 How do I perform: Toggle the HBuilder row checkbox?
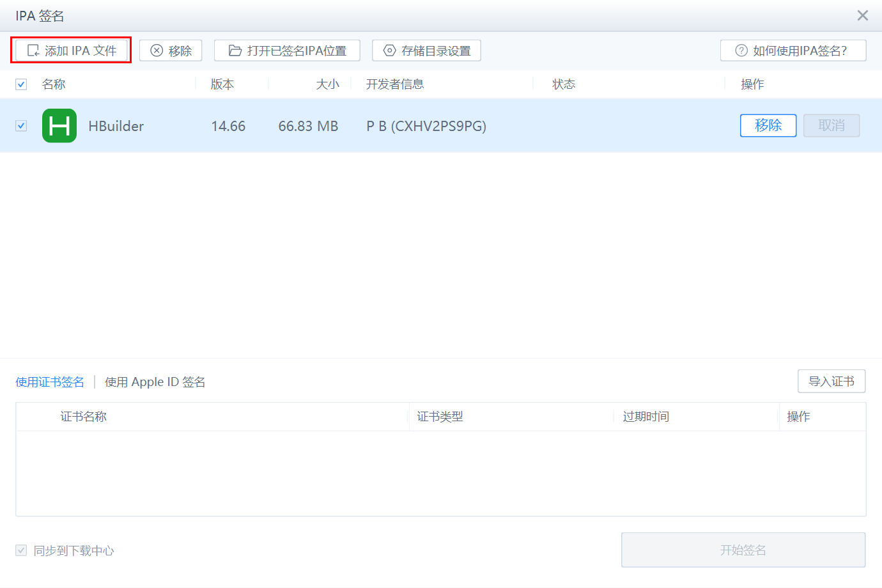point(21,126)
